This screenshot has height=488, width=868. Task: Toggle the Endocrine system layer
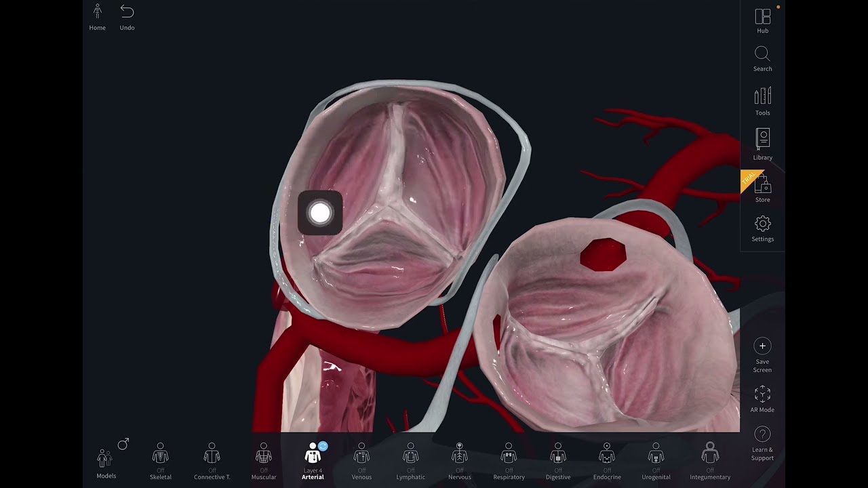pos(607,462)
